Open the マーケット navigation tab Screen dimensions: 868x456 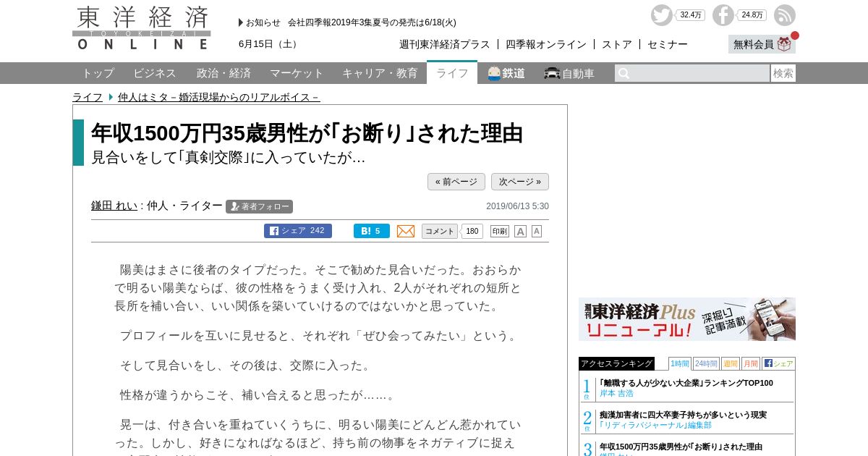(x=297, y=73)
